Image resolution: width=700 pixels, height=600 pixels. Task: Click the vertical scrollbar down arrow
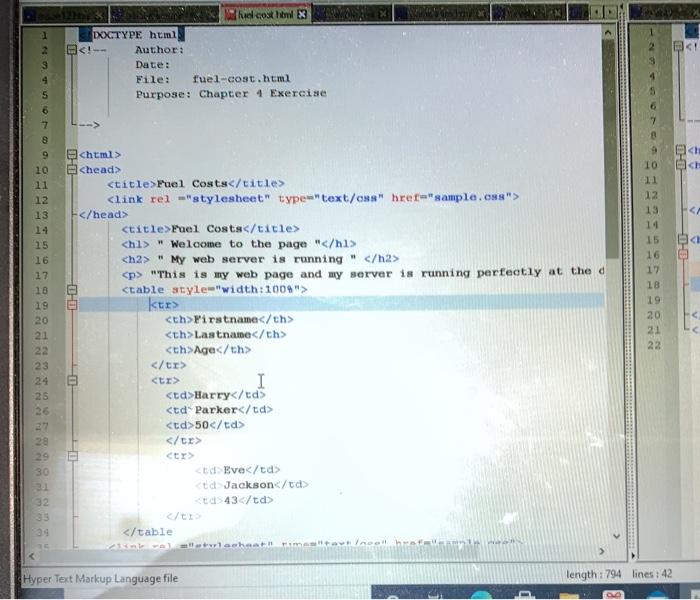click(x=617, y=536)
